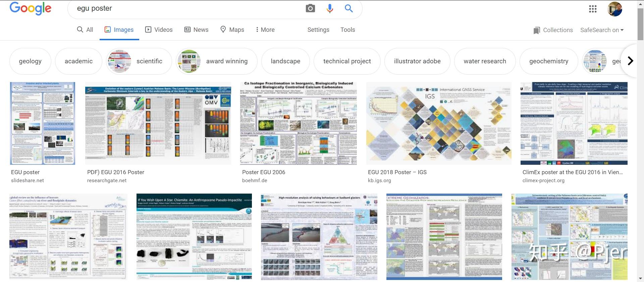Screen dimensions: 644x282
Task: Filter by the water research chip
Action: point(485,61)
